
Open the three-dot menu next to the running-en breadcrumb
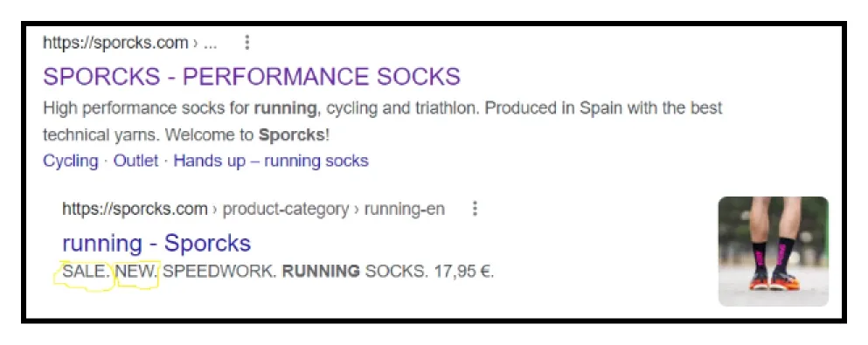point(474,209)
